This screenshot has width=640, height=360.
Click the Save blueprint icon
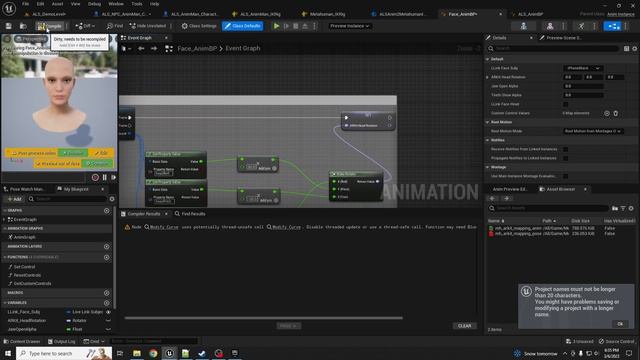coord(9,26)
